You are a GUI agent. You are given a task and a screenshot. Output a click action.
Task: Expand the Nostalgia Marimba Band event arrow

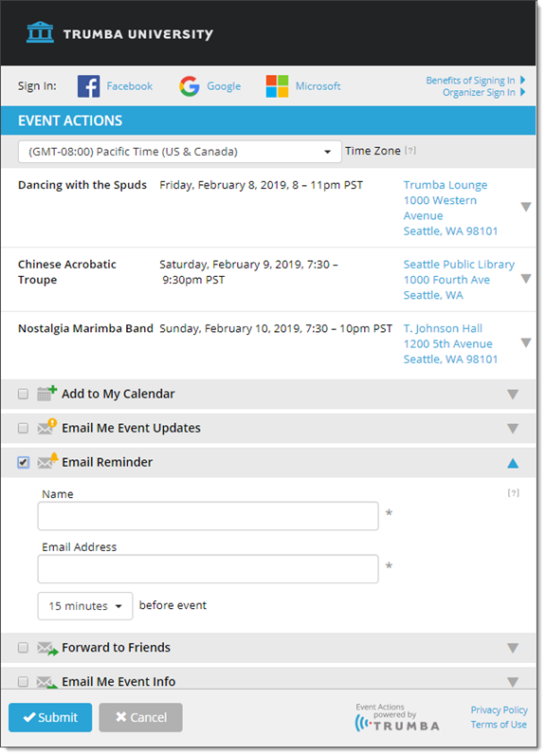tap(526, 342)
